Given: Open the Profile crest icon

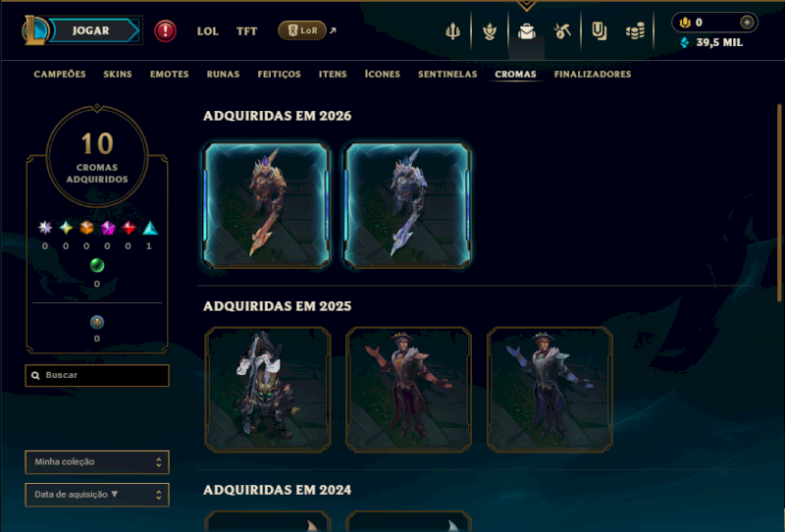Looking at the screenshot, I should click(x=490, y=31).
